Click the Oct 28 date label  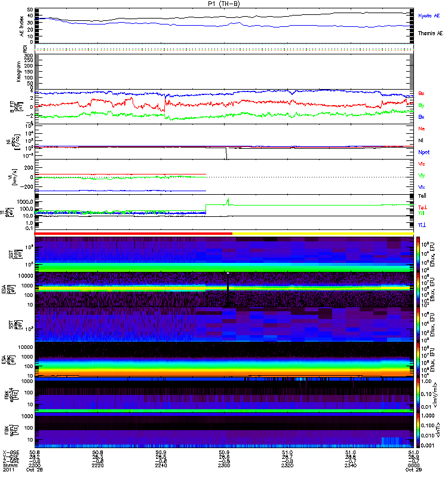[x=35, y=470]
